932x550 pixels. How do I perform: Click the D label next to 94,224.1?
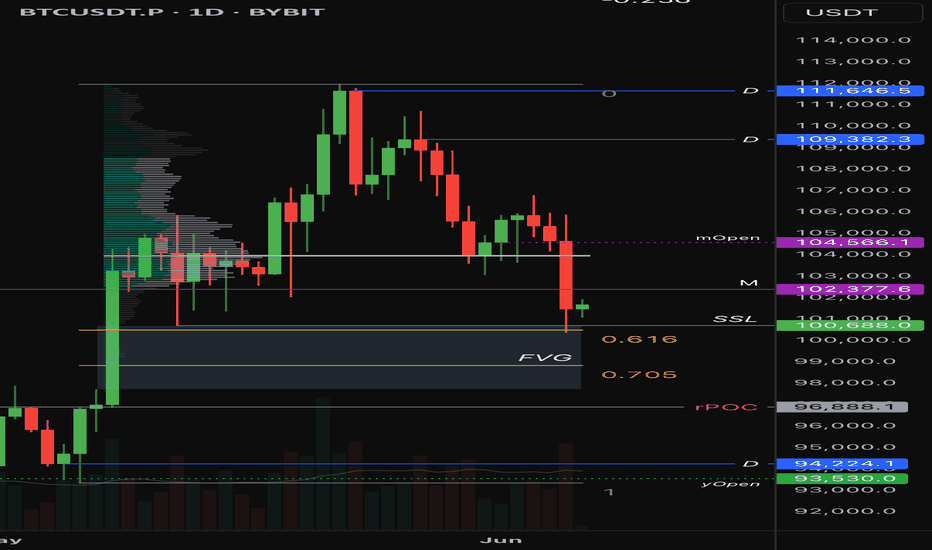[x=751, y=463]
